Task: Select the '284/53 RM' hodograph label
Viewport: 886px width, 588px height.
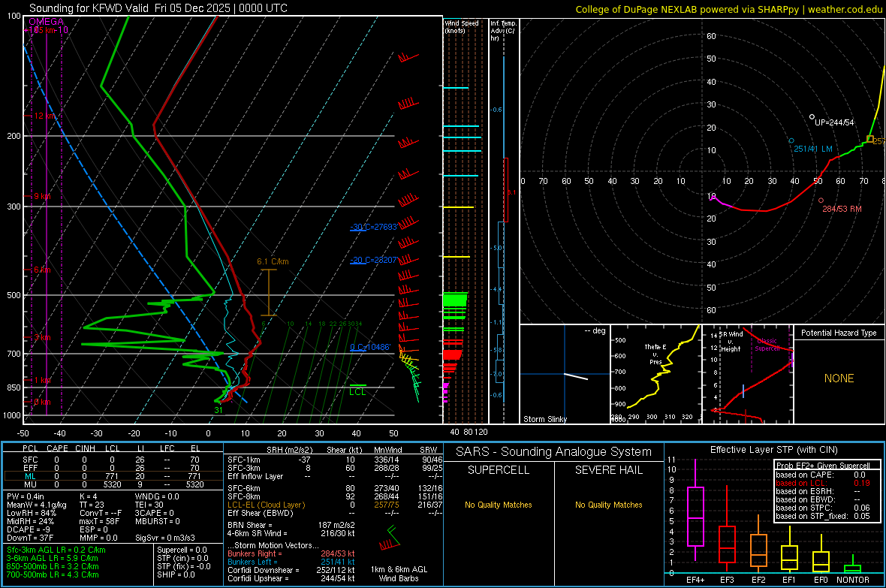Action: [x=842, y=209]
